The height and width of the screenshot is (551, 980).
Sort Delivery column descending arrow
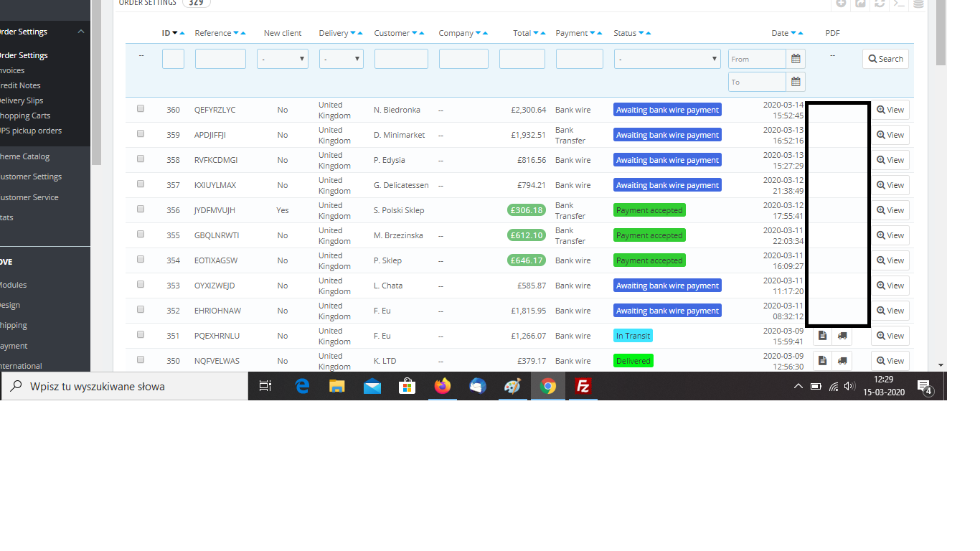353,33
